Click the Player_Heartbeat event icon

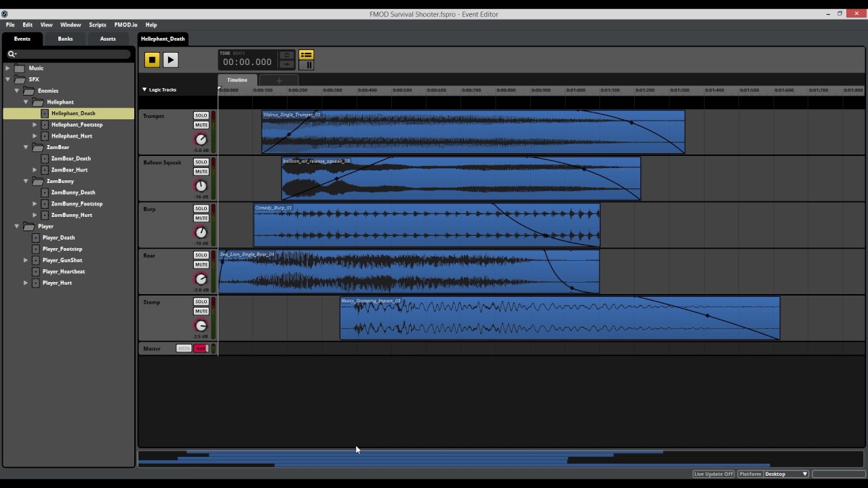(x=36, y=272)
